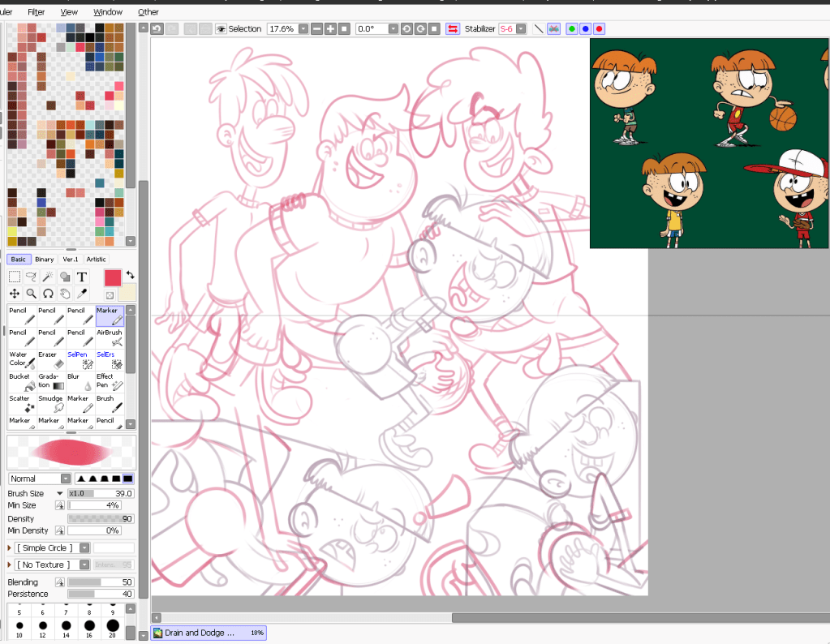
Task: Switch to the Artistic tool tab
Action: point(96,260)
